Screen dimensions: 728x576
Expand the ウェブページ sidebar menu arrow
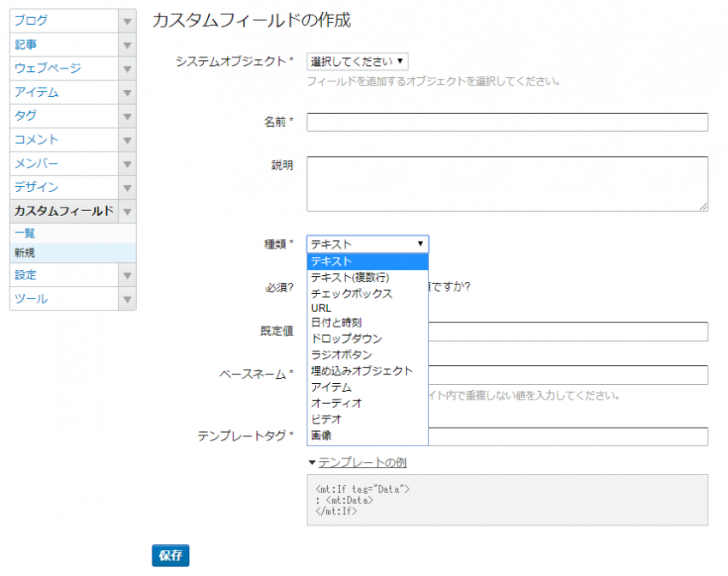(127, 69)
